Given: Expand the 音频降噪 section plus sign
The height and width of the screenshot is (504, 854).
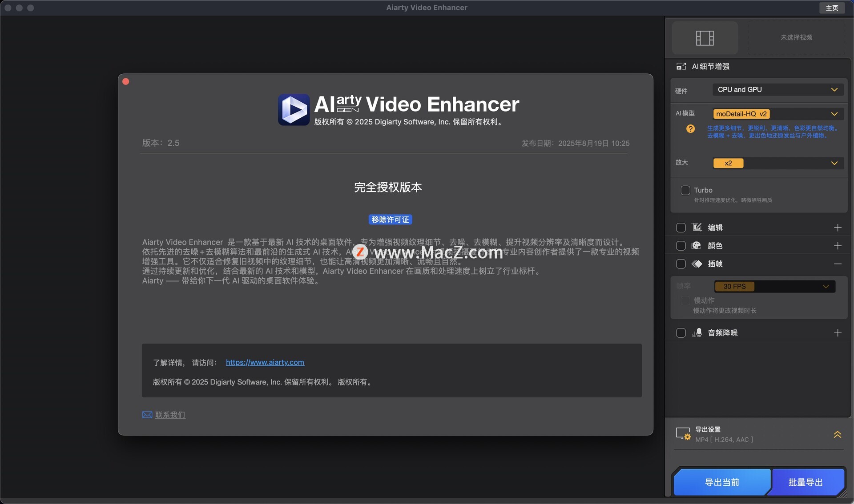Looking at the screenshot, I should click(838, 333).
